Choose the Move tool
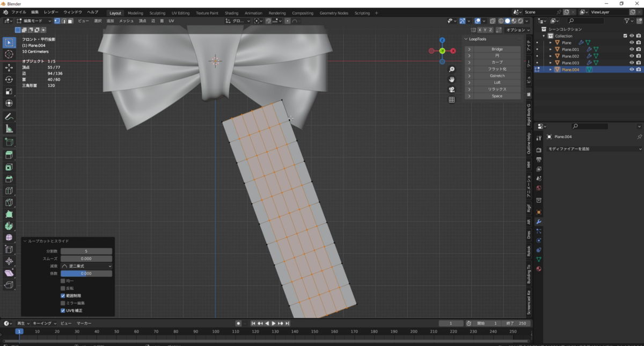Image resolution: width=644 pixels, height=346 pixels. (9, 68)
